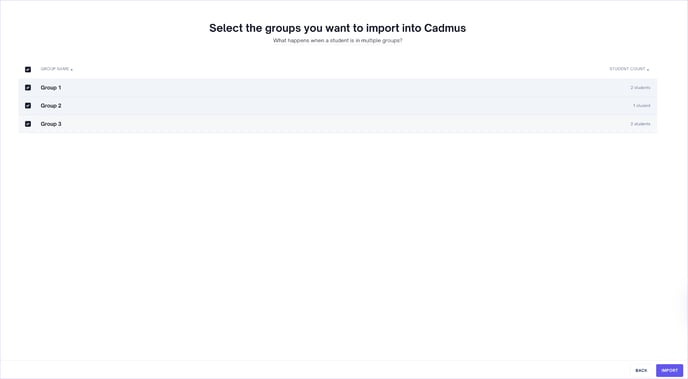Select the Group 1 row label

[x=51, y=88]
